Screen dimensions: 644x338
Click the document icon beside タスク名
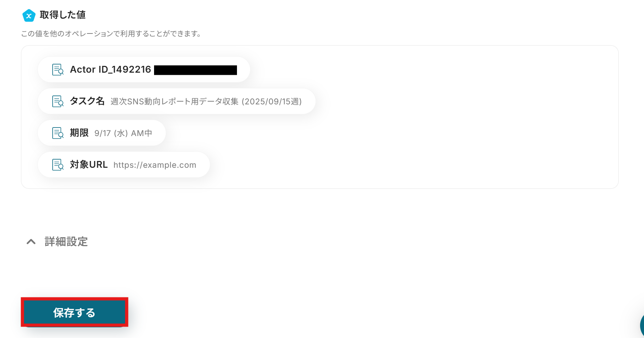click(58, 102)
